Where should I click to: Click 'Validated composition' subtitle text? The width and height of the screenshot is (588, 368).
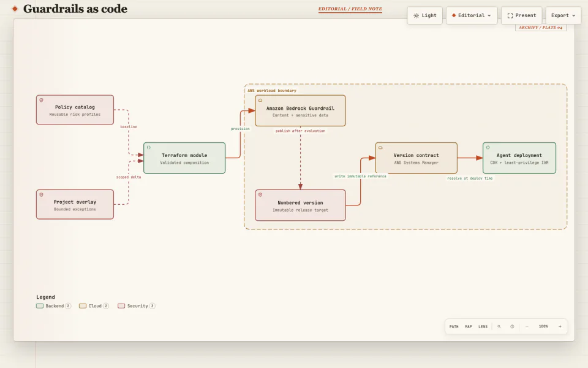coord(184,163)
